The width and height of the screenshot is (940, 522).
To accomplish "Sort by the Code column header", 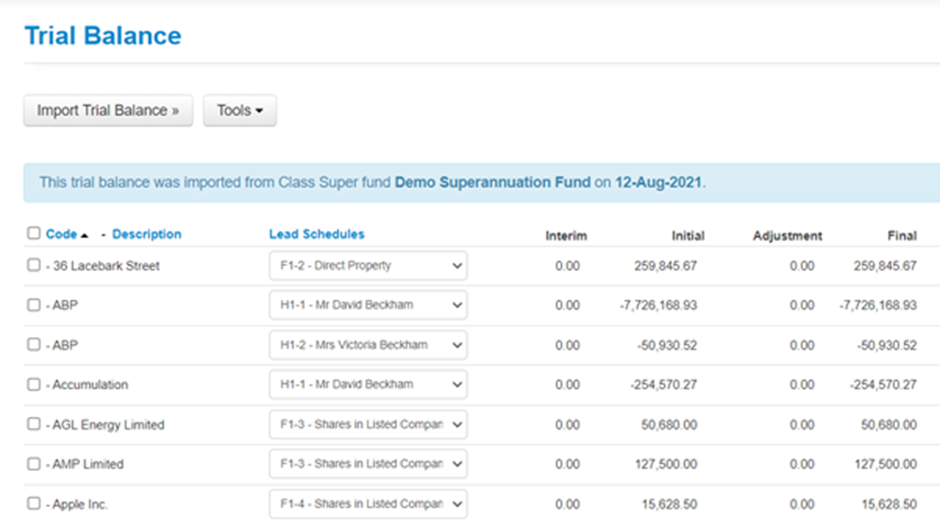I will (x=61, y=234).
